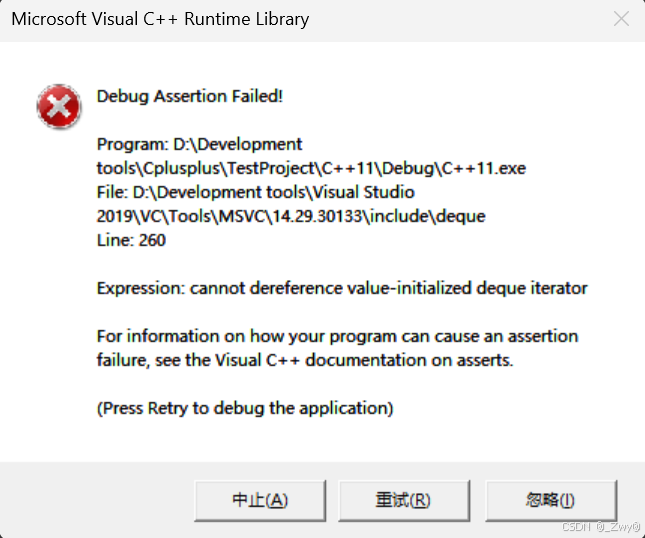Click the 中止(A) abort button
This screenshot has width=645, height=538.
click(260, 501)
